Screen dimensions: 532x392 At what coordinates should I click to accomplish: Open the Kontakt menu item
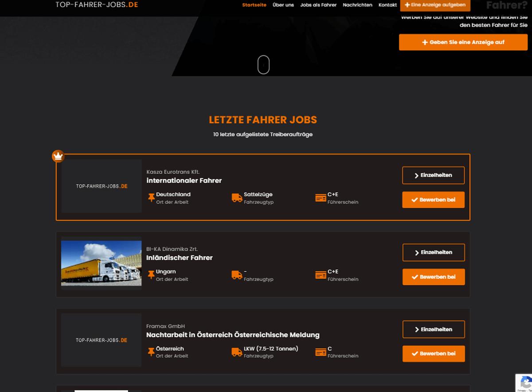[387, 5]
